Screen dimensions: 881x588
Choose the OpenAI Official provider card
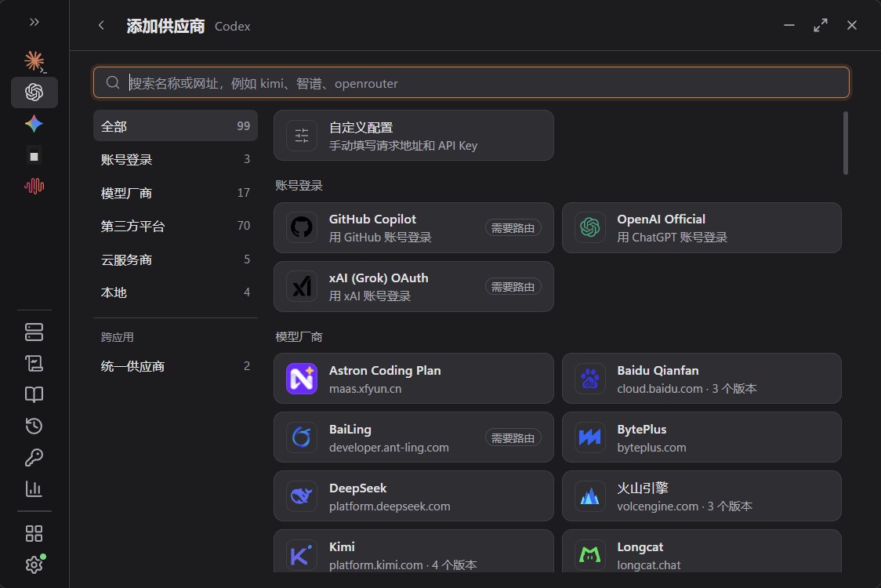702,227
